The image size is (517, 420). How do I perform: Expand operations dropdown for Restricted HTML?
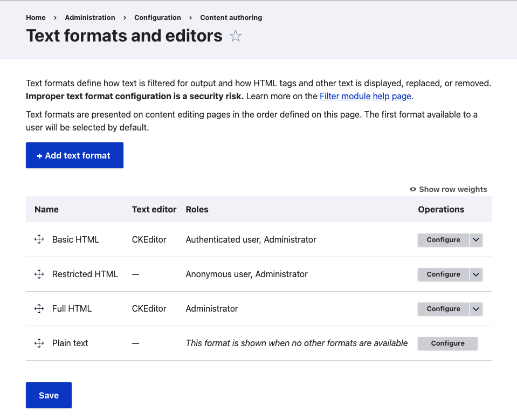[x=476, y=274]
